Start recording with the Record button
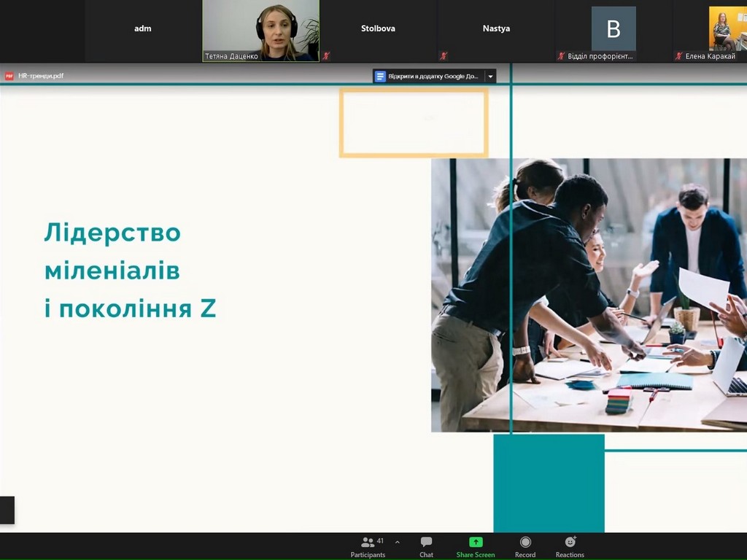The width and height of the screenshot is (747, 560). click(x=525, y=547)
